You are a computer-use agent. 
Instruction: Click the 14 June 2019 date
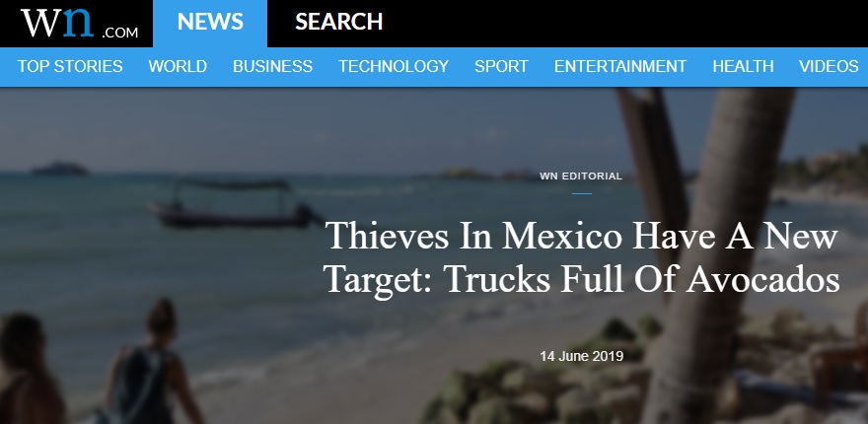pyautogui.click(x=582, y=356)
